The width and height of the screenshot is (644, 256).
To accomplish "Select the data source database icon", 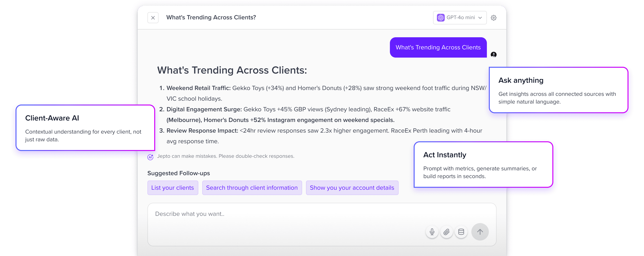I will pyautogui.click(x=461, y=232).
